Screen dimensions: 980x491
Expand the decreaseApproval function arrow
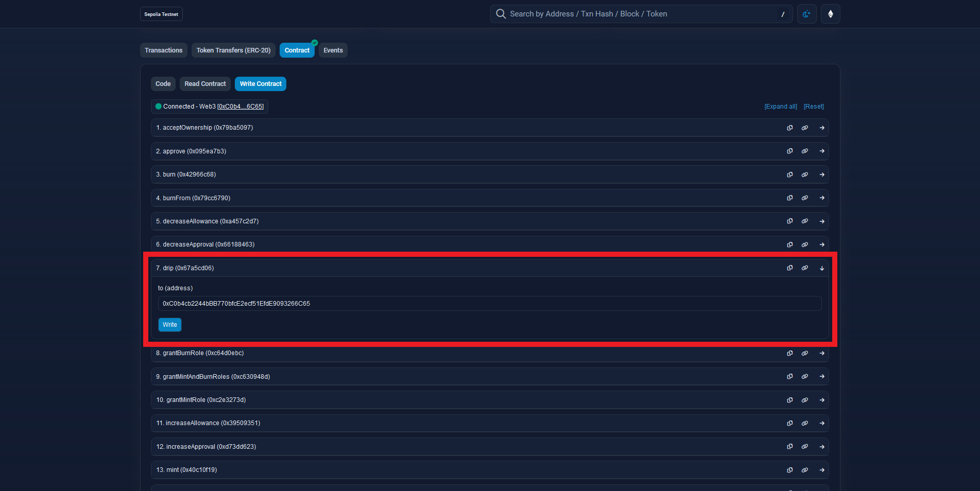click(822, 244)
